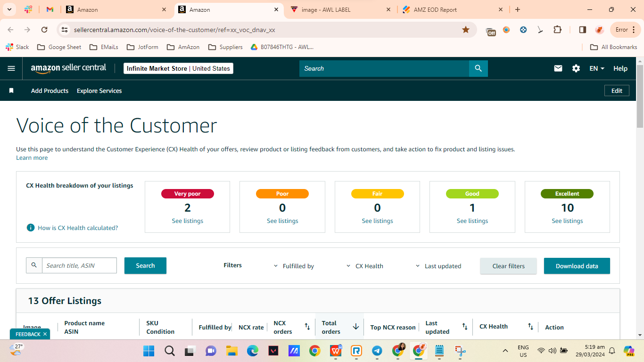Show hidden system tray icons
Image resolution: width=644 pixels, height=362 pixels.
(505, 351)
